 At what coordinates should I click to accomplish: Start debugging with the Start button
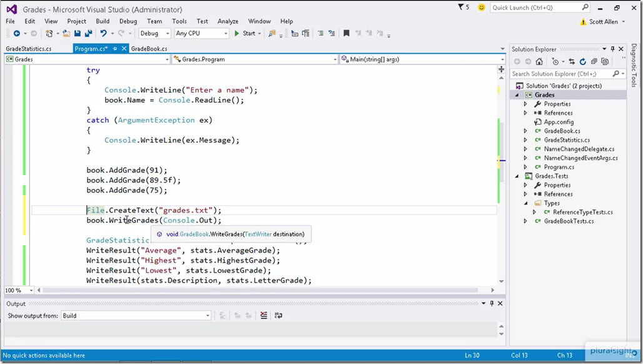point(245,34)
